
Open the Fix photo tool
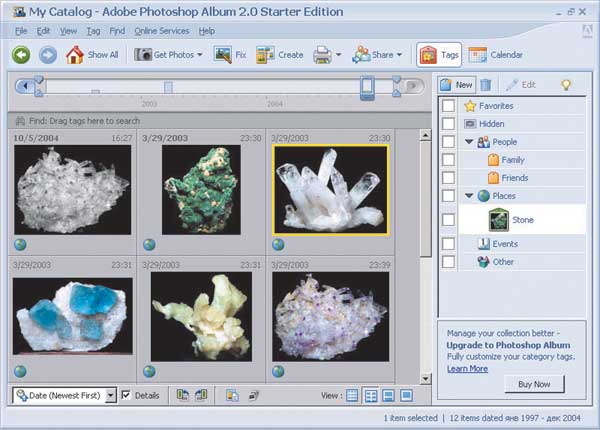pos(230,55)
